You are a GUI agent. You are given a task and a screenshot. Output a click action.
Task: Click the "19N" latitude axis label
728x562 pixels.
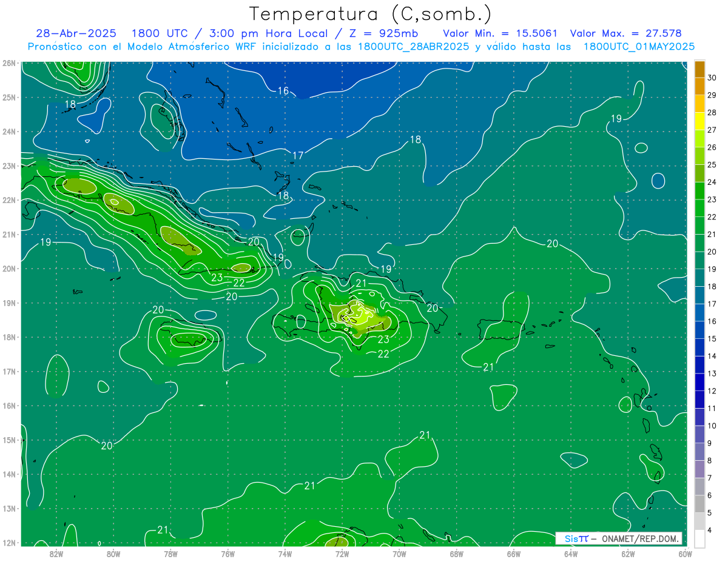coord(9,303)
